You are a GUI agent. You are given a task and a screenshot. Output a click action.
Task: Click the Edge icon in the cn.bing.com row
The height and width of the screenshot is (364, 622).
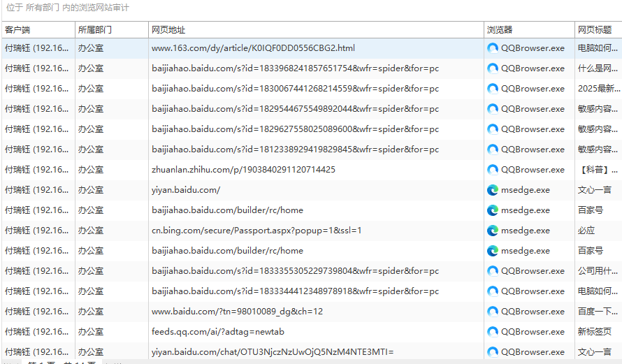[x=492, y=231]
